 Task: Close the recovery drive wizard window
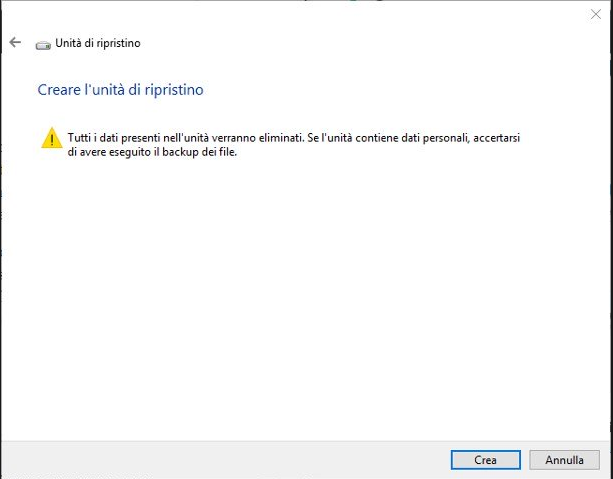pos(596,14)
